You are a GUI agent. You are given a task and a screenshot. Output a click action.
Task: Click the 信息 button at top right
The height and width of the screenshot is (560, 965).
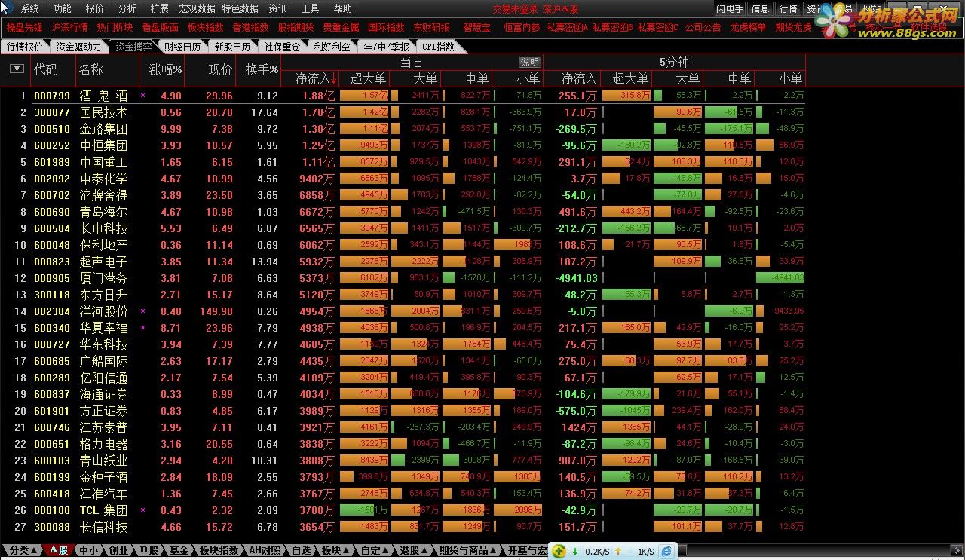pos(761,9)
